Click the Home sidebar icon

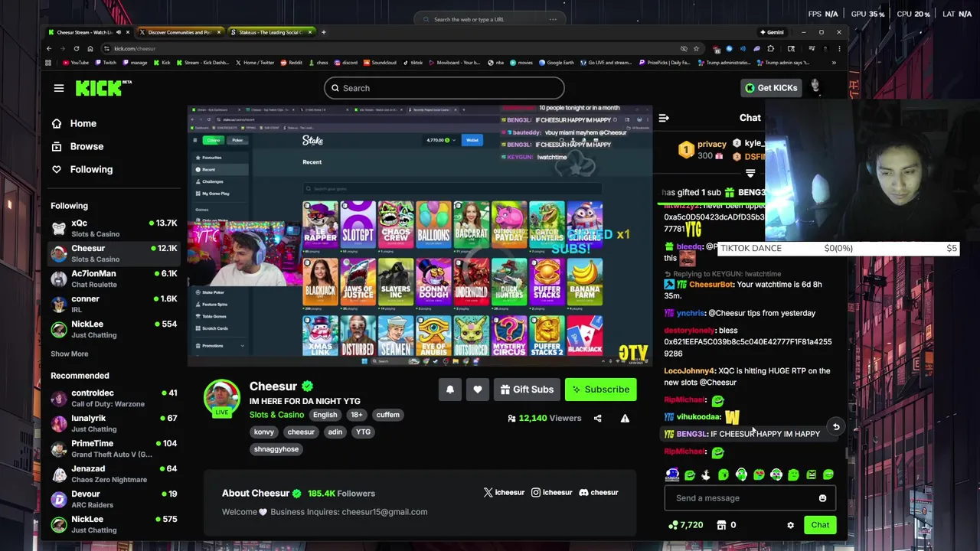pyautogui.click(x=57, y=123)
